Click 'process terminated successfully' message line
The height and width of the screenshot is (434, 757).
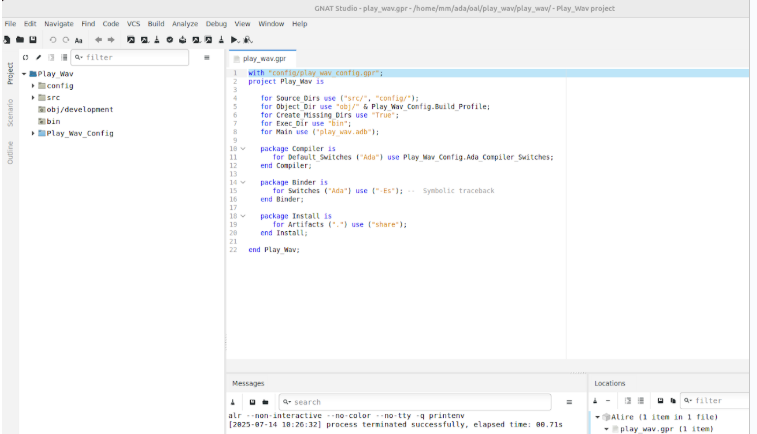(395, 425)
